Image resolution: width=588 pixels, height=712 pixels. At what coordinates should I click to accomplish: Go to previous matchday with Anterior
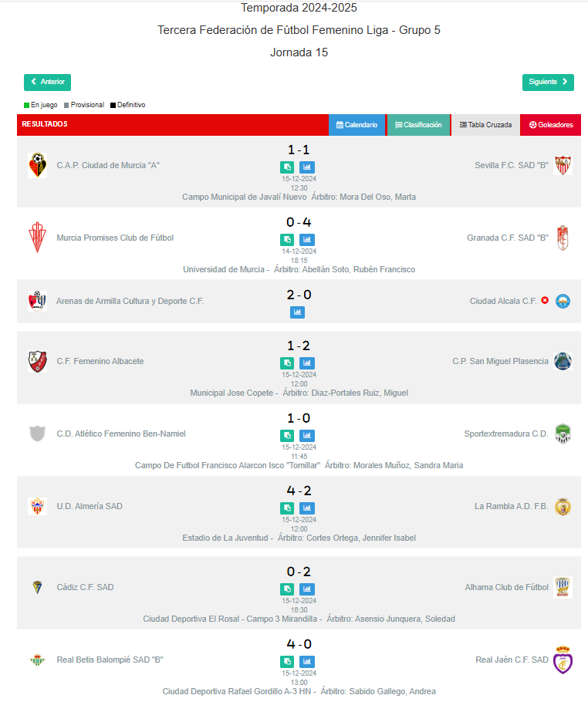coord(48,82)
